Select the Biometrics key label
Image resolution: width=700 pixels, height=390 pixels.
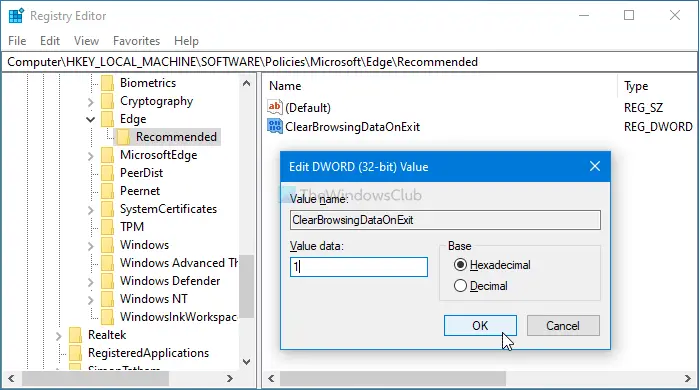(148, 83)
